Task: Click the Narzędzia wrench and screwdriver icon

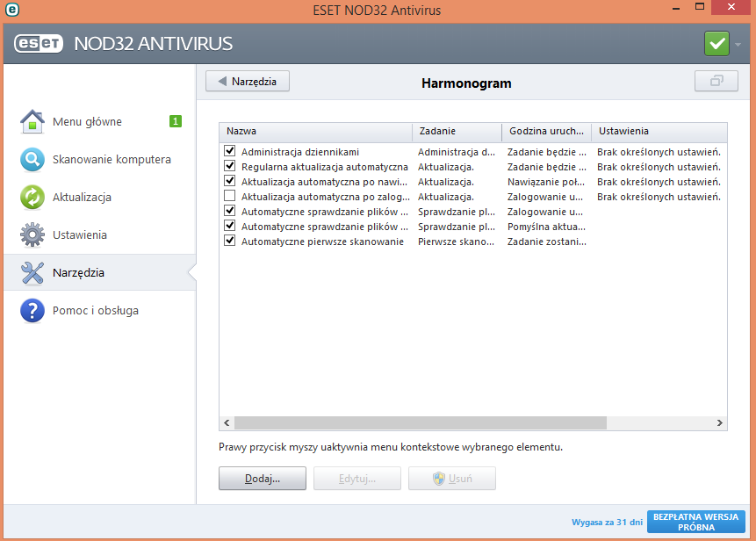Action: 32,273
